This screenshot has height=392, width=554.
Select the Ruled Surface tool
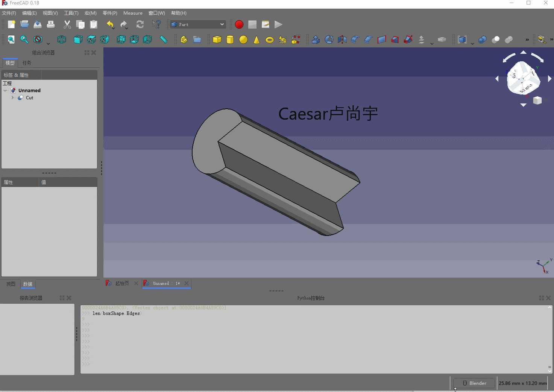(382, 40)
